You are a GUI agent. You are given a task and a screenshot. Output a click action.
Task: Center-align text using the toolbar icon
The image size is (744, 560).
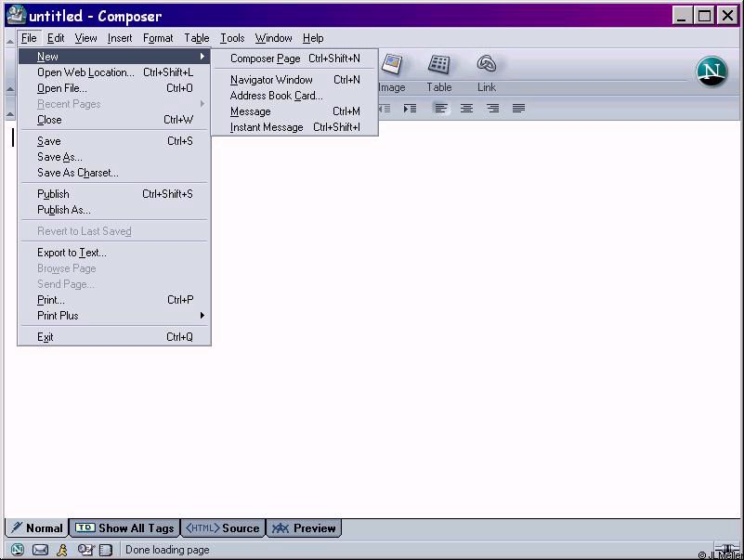click(466, 109)
